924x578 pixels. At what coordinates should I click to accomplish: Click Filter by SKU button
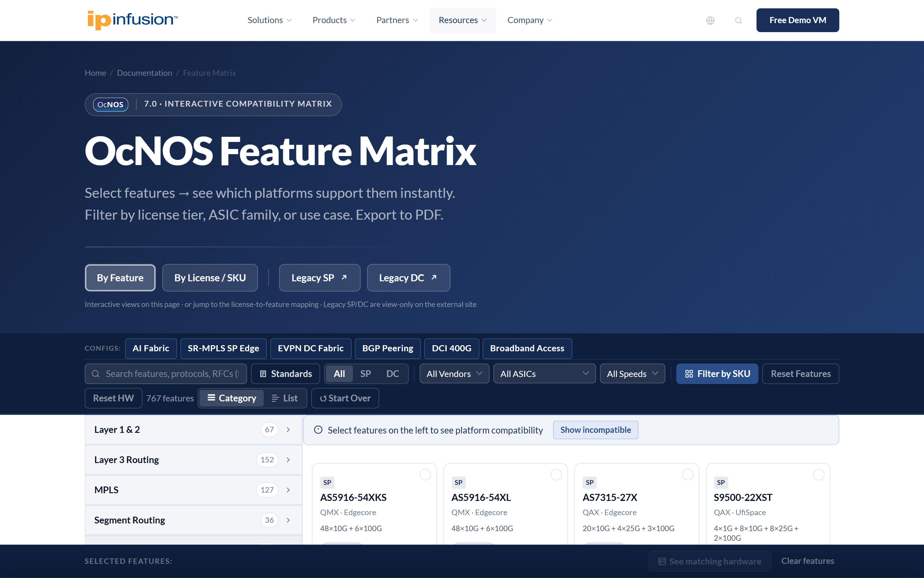tap(717, 374)
